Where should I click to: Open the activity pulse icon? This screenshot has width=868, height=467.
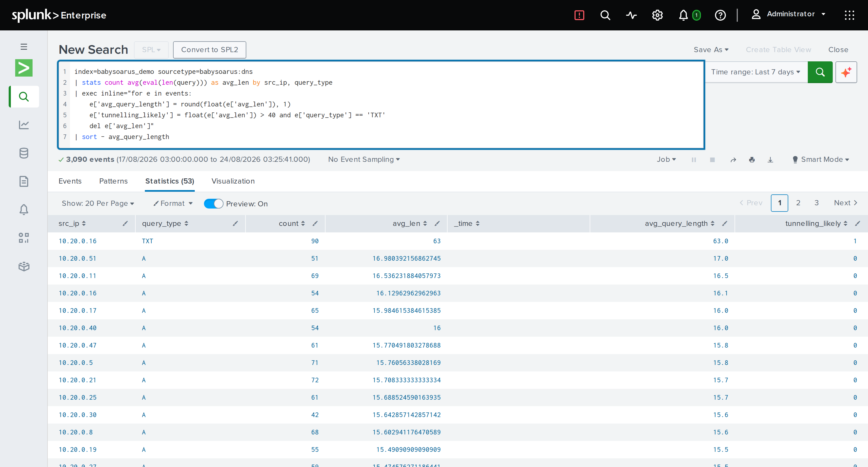click(x=631, y=15)
